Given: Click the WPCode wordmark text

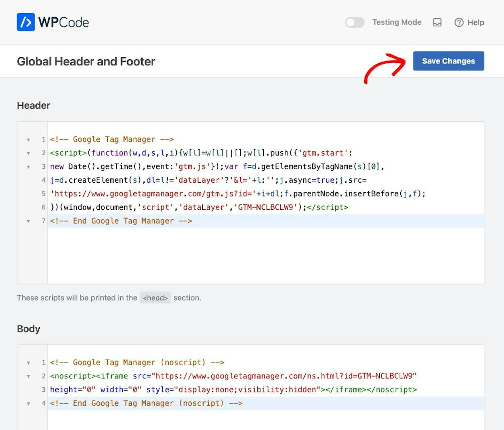Looking at the screenshot, I should pos(64,22).
